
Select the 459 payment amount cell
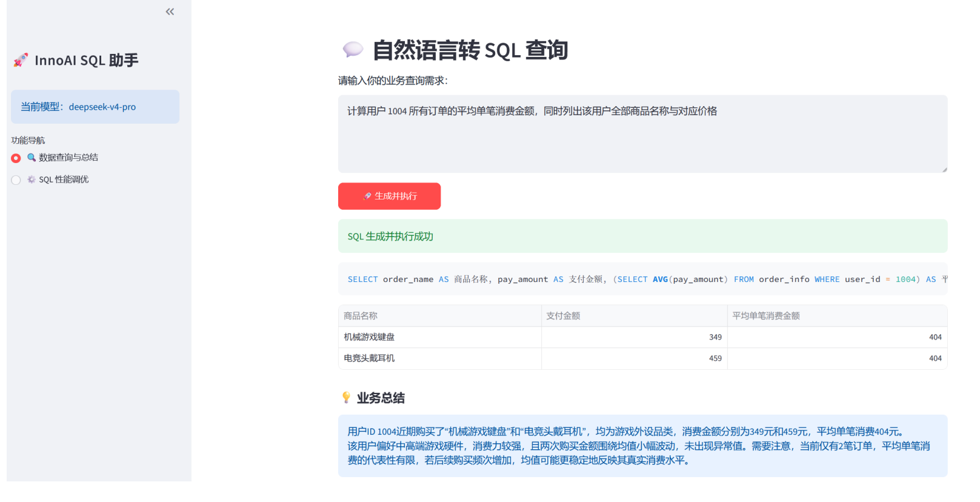(x=635, y=358)
